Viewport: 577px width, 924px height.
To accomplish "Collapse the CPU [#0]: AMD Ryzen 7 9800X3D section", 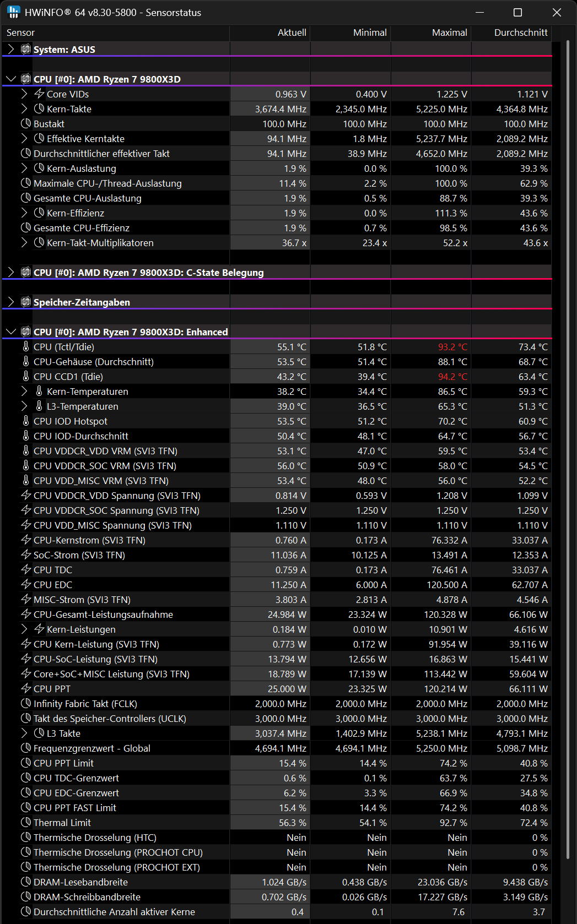I will [x=11, y=79].
